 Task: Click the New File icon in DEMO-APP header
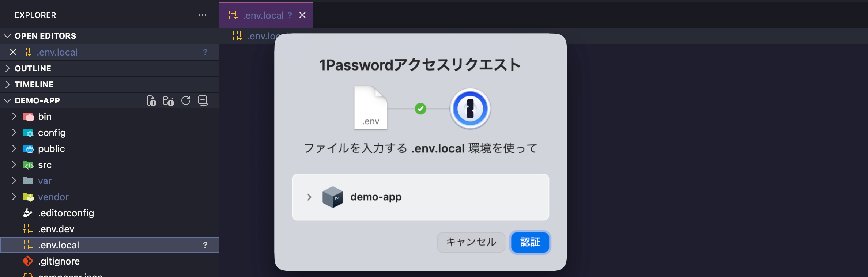tap(151, 100)
